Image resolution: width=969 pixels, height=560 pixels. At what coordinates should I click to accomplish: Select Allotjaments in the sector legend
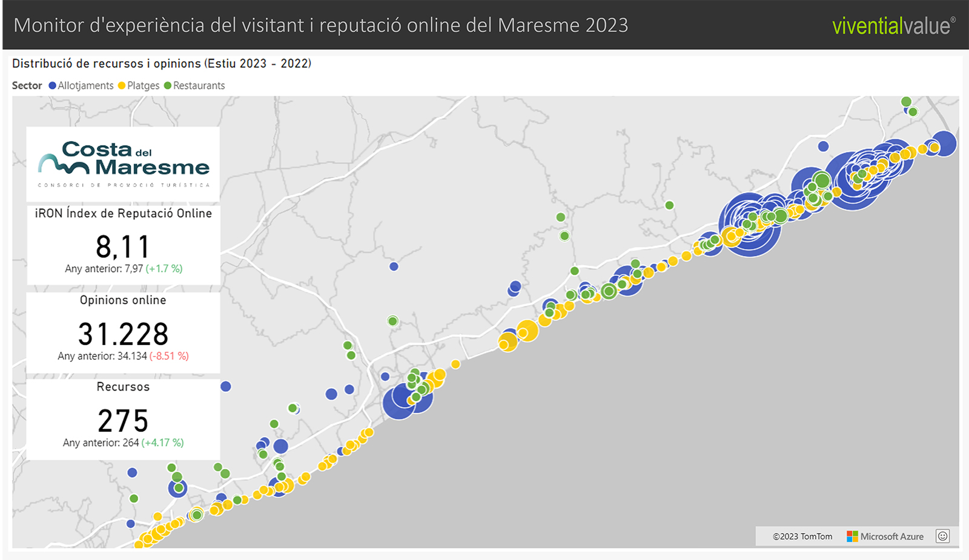pyautogui.click(x=81, y=85)
